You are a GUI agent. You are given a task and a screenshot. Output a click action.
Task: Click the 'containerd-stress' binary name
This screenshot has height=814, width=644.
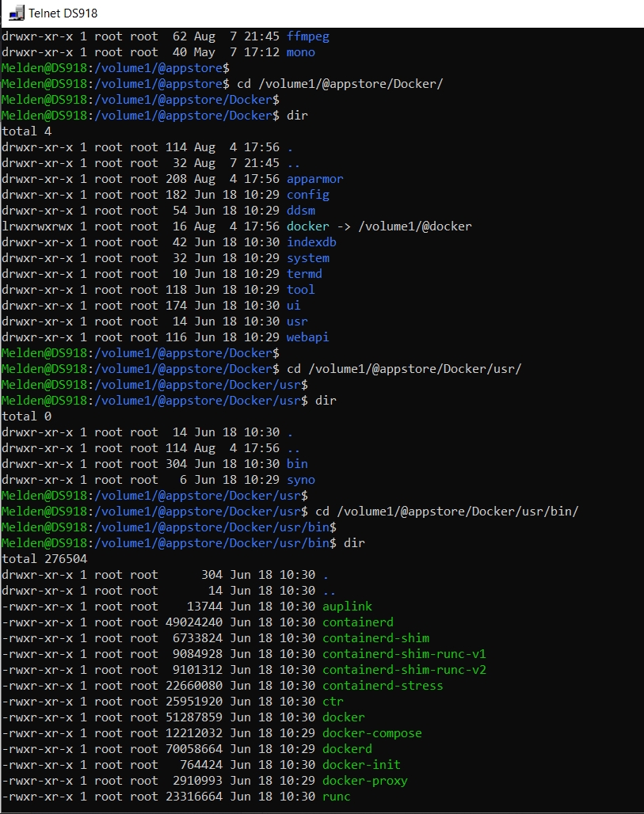click(383, 686)
